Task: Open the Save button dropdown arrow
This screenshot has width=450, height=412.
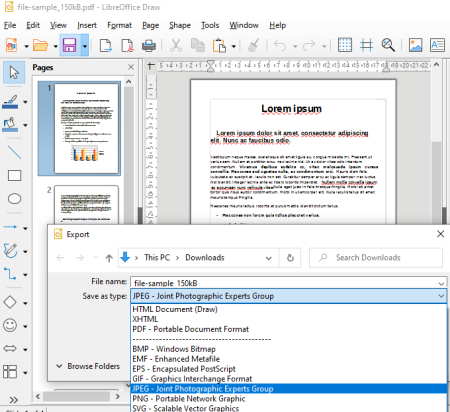Action: (x=85, y=46)
